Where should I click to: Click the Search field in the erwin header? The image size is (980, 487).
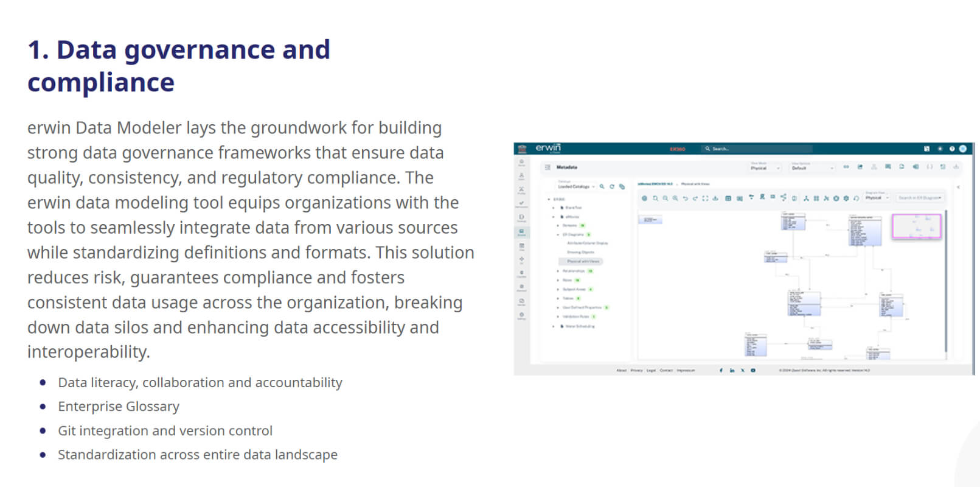[x=757, y=149]
